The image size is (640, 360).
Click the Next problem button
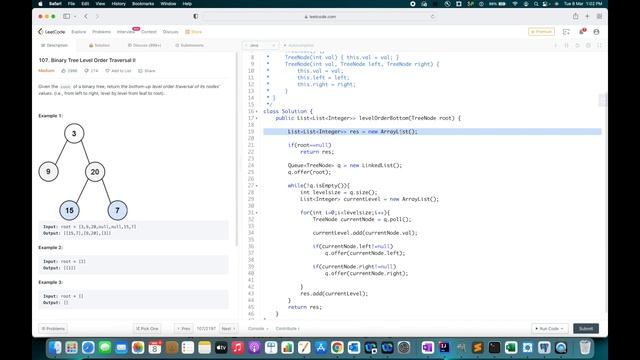[x=228, y=329]
